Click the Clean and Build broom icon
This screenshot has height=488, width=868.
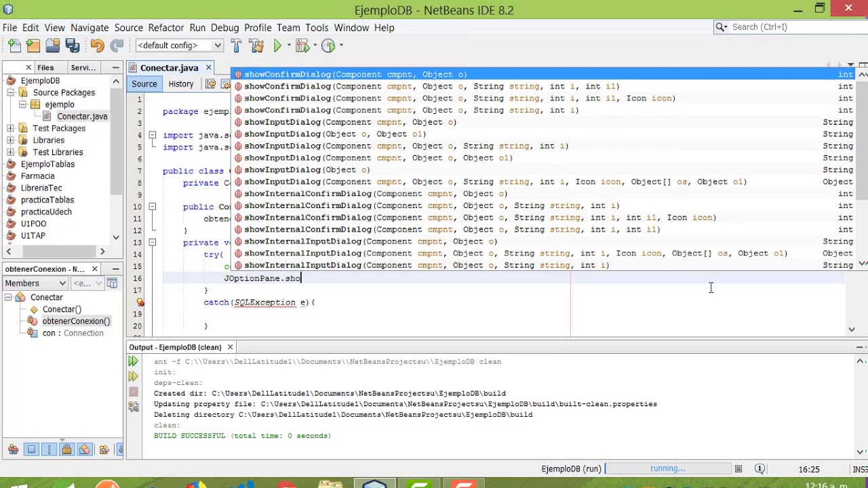coord(256,45)
